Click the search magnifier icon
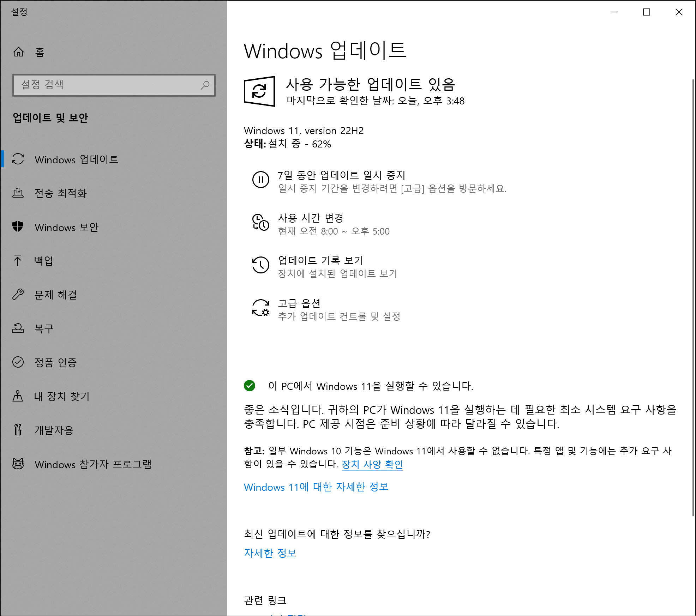 [x=205, y=85]
